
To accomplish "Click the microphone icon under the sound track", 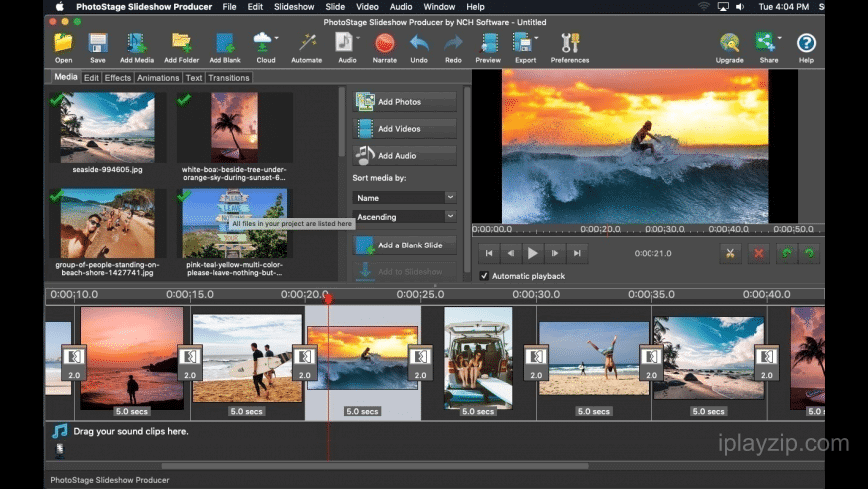I will click(59, 450).
